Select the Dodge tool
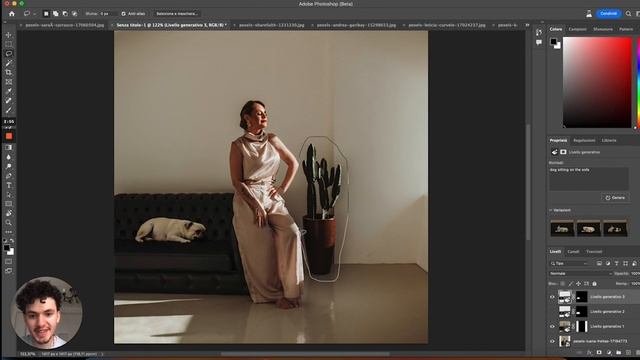The image size is (640, 360). [x=9, y=166]
